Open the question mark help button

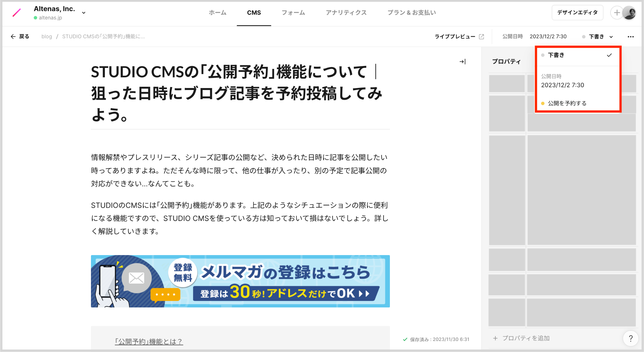click(x=631, y=339)
